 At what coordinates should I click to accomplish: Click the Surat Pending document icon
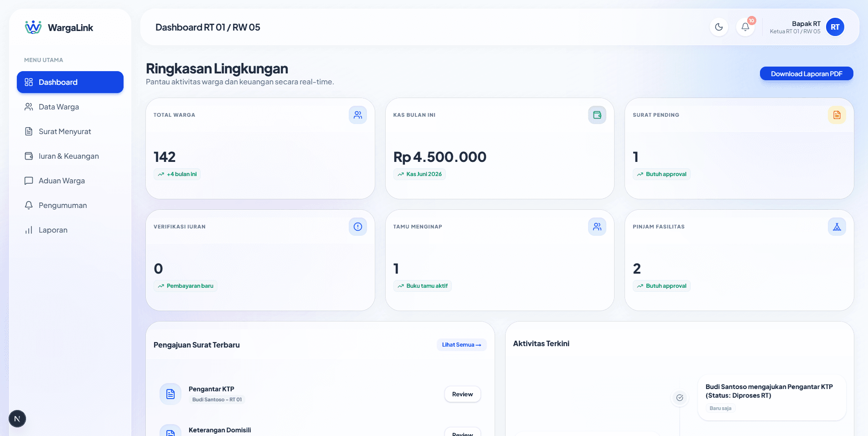tap(837, 115)
